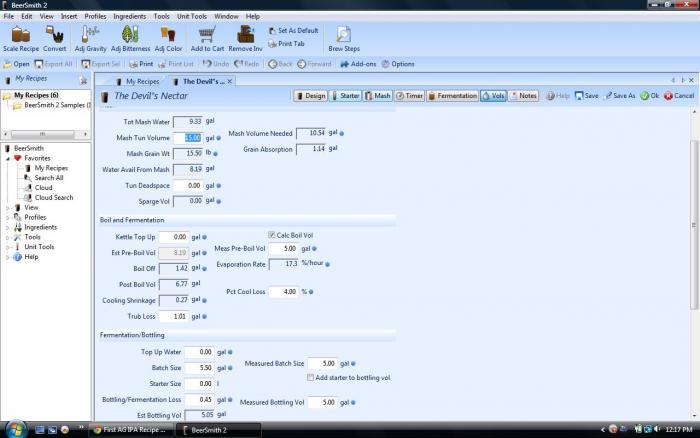Click the Trub Loss field
This screenshot has height=438, width=700.
[174, 317]
